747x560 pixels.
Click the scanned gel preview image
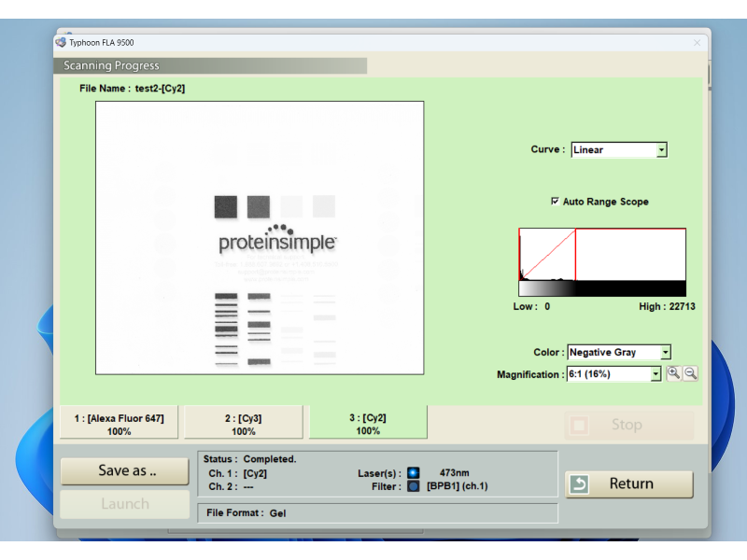click(260, 238)
